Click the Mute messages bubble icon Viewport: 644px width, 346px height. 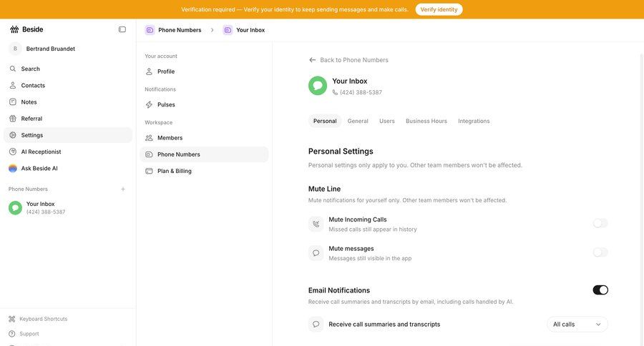tap(316, 253)
